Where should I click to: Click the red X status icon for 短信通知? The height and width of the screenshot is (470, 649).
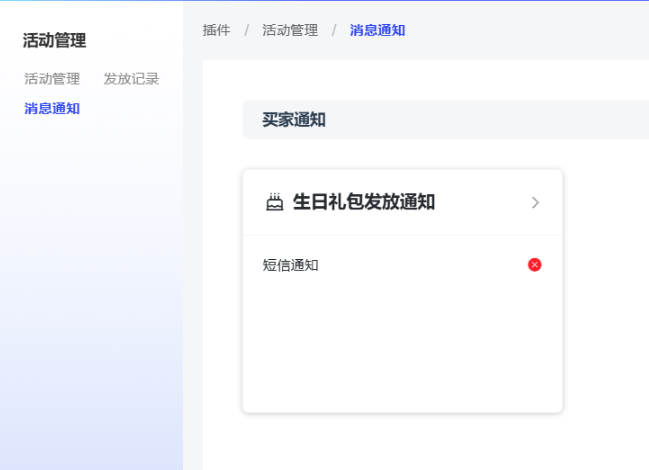(x=535, y=265)
